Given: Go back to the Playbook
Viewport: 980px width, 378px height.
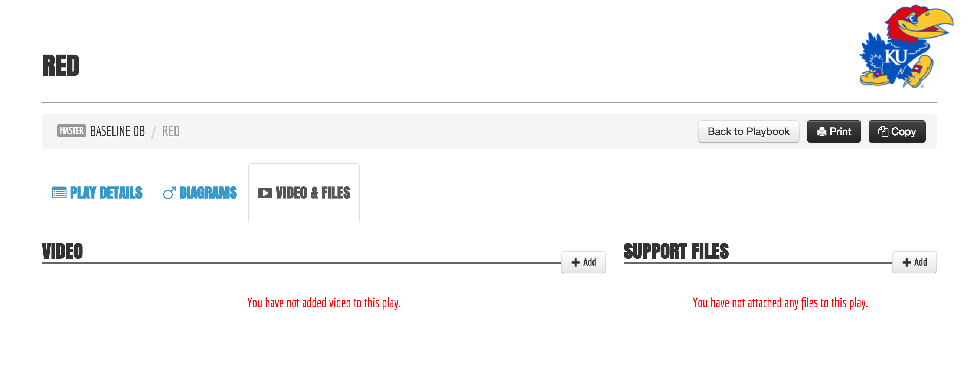Looking at the screenshot, I should [x=748, y=132].
